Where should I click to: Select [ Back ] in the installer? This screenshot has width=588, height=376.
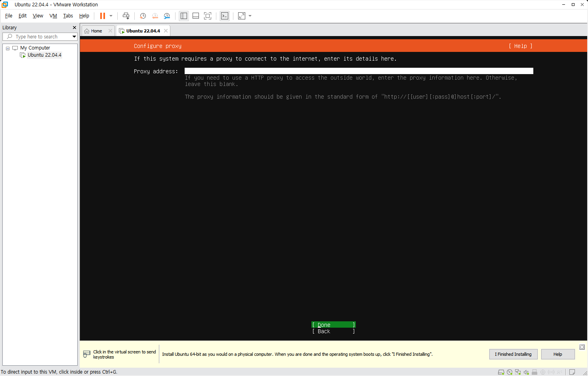click(x=333, y=331)
